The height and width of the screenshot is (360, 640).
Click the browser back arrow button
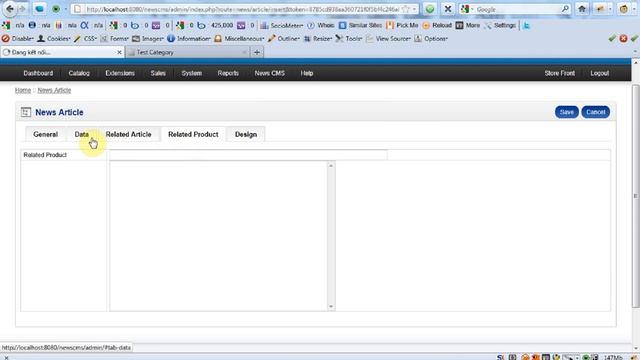(9, 9)
